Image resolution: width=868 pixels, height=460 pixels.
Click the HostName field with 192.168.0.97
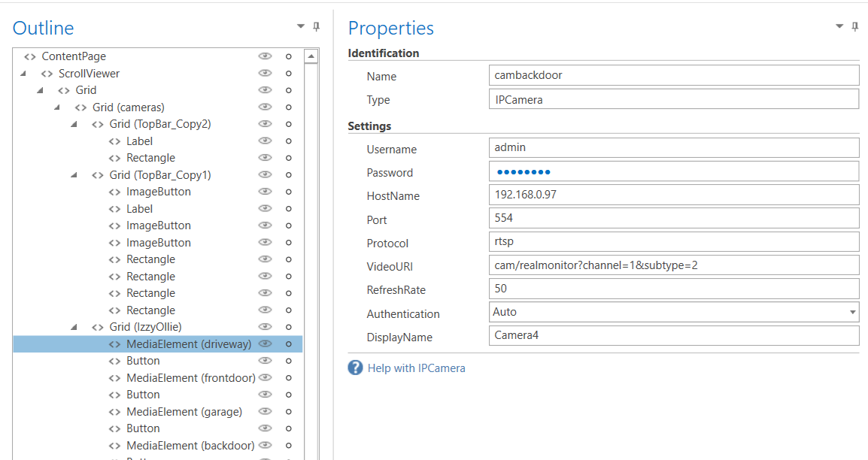674,195
